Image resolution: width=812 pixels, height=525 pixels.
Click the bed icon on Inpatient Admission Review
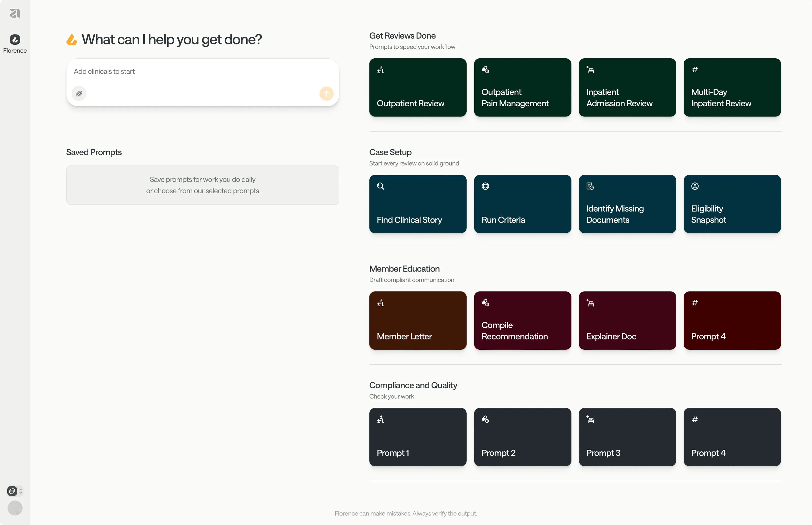590,70
